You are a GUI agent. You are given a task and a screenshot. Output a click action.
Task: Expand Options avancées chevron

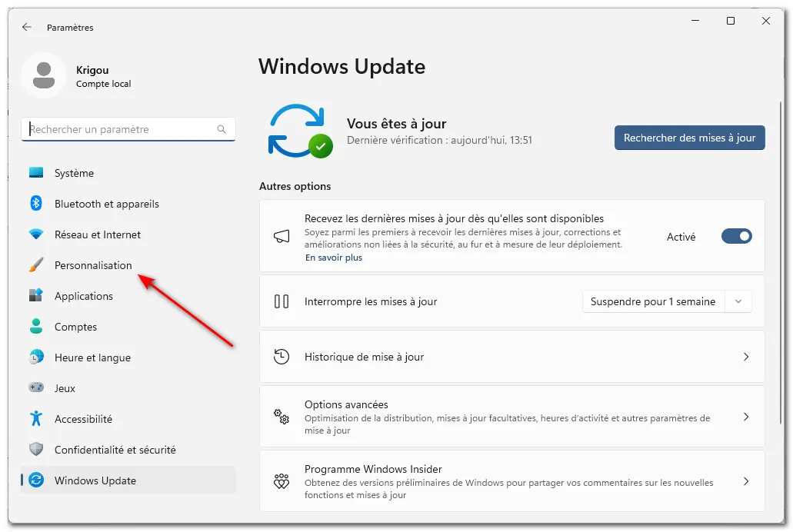pos(746,417)
